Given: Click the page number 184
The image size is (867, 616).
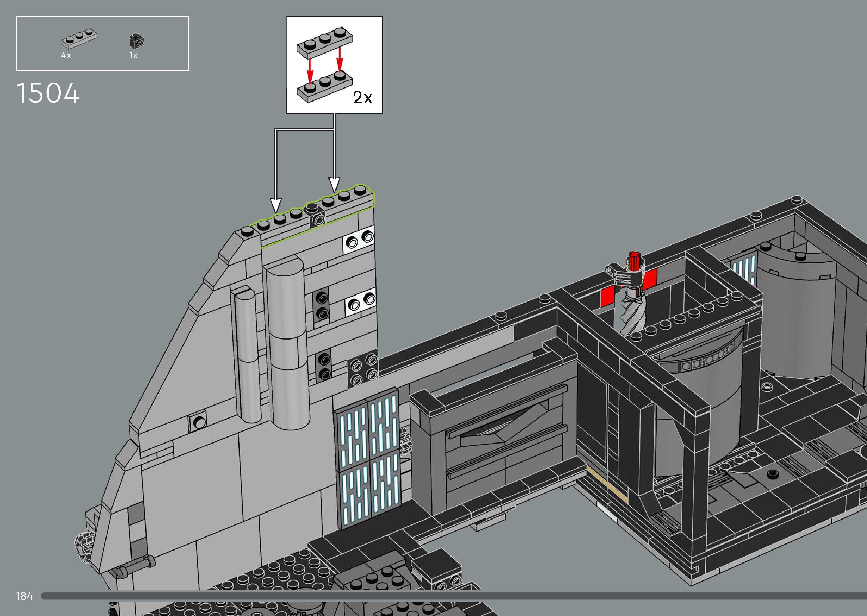Looking at the screenshot, I should [24, 596].
